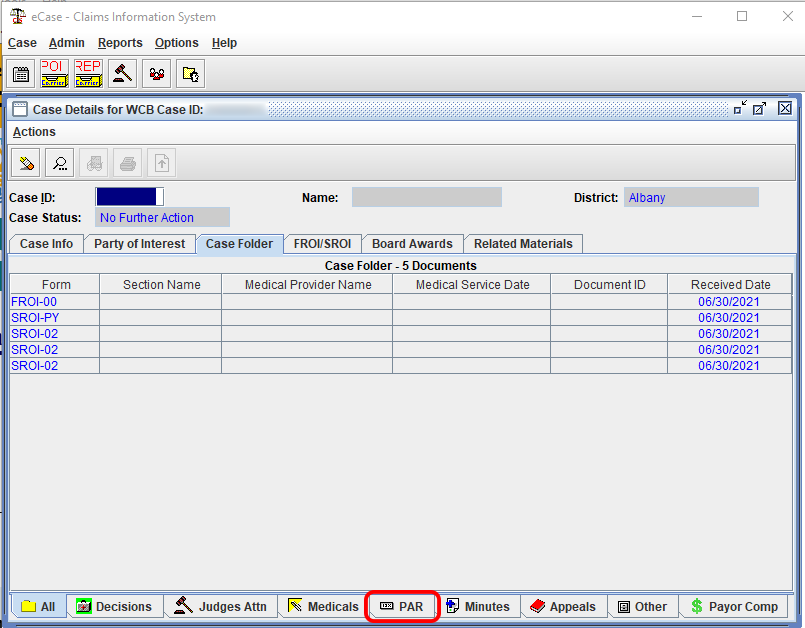Click the magnifying glass search icon
805x628 pixels.
click(x=59, y=162)
